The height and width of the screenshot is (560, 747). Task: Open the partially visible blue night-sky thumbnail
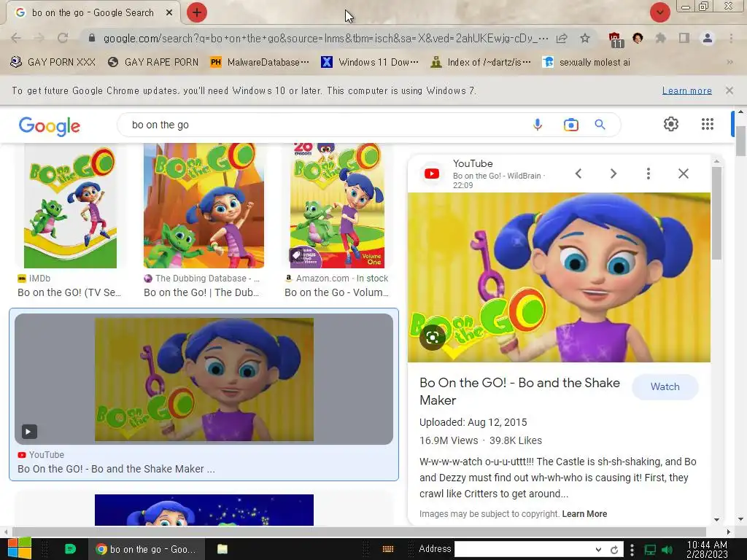pyautogui.click(x=204, y=510)
